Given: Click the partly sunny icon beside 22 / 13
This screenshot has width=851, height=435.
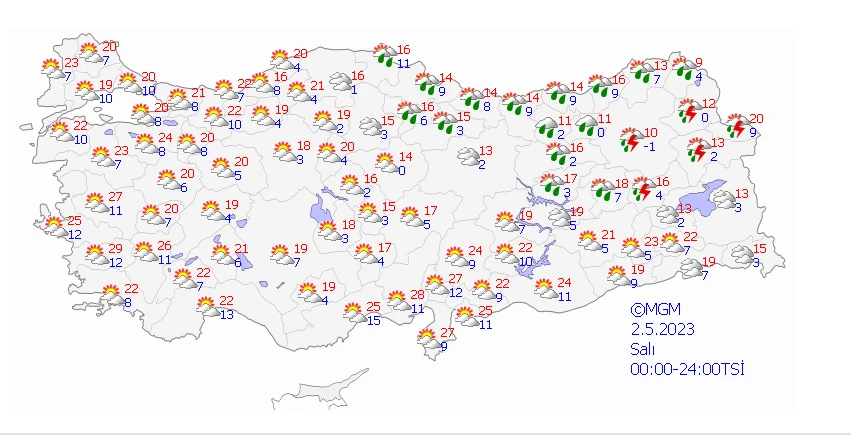Looking at the screenshot, I should pyautogui.click(x=208, y=307).
